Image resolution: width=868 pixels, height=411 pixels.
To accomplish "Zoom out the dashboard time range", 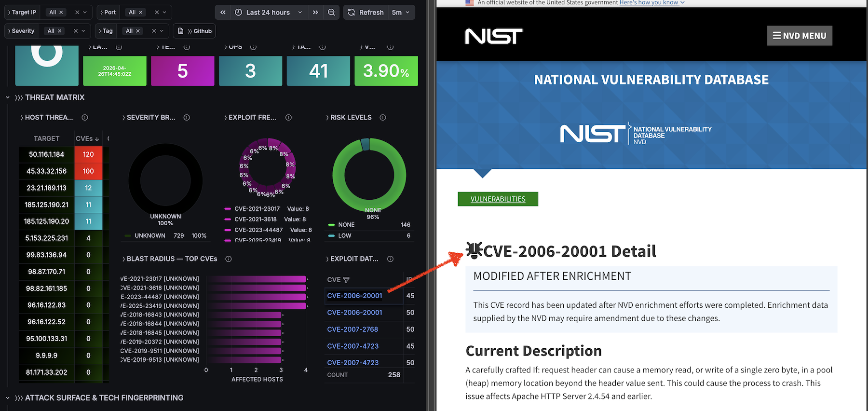I will [331, 13].
